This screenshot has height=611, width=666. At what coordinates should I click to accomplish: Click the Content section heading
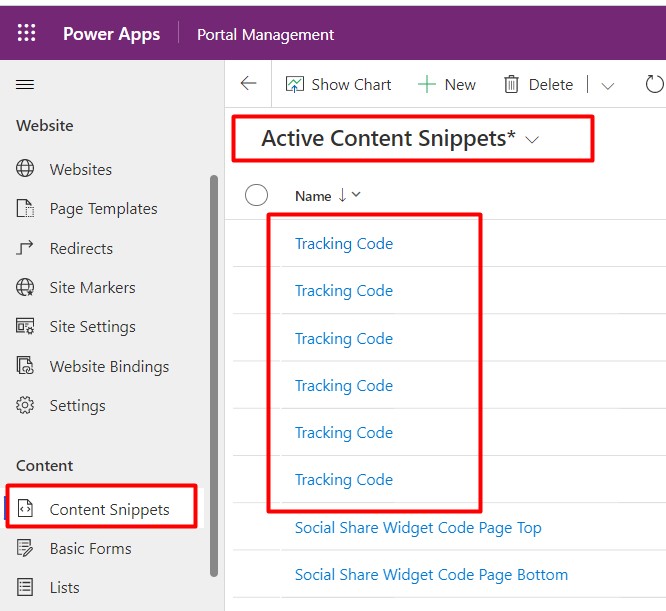(45, 466)
